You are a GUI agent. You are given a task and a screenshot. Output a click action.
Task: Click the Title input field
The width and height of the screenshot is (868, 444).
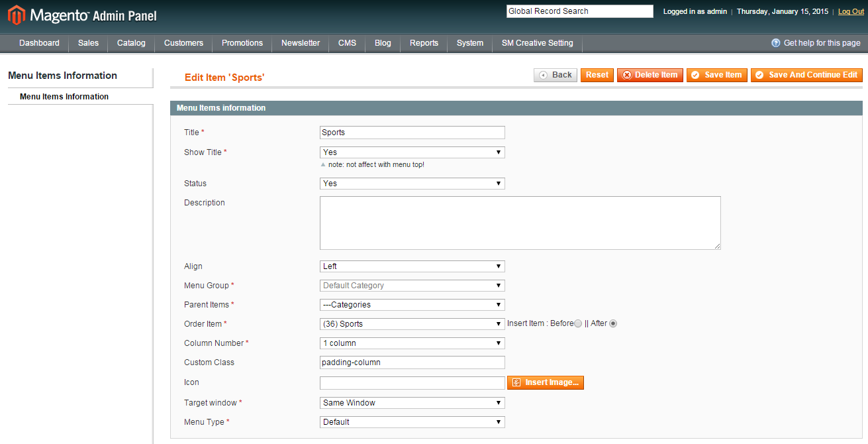[412, 133]
